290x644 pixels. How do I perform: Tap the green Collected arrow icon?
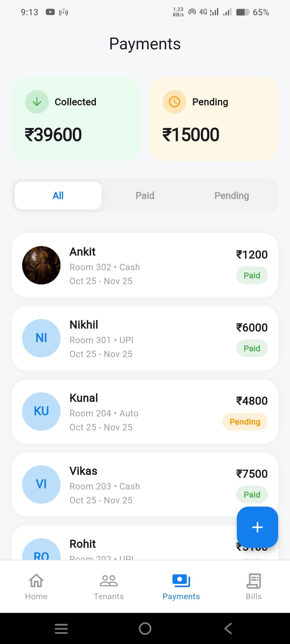coord(37,102)
